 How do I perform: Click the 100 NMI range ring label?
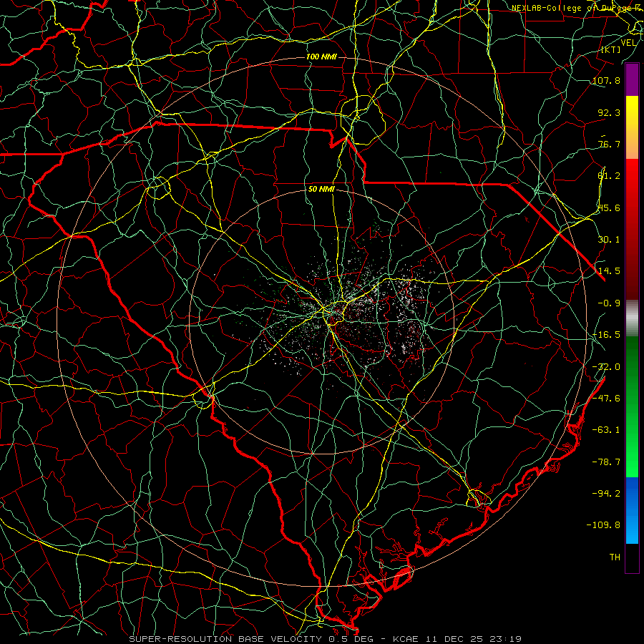(321, 57)
